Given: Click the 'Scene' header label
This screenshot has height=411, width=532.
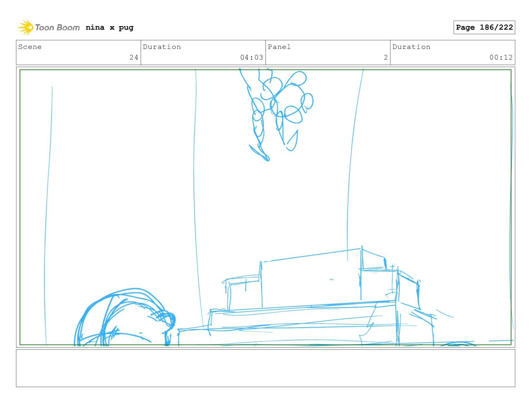Looking at the screenshot, I should pos(30,47).
